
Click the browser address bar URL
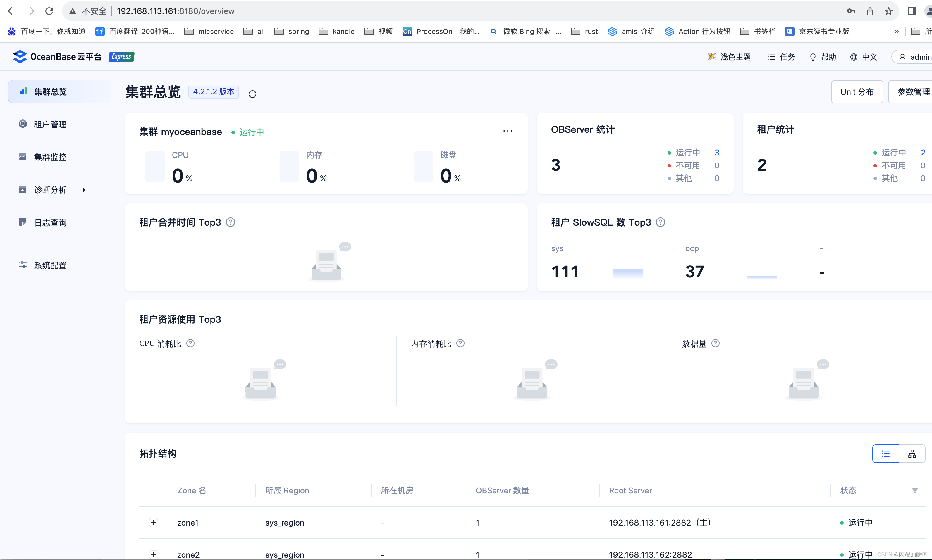(176, 11)
